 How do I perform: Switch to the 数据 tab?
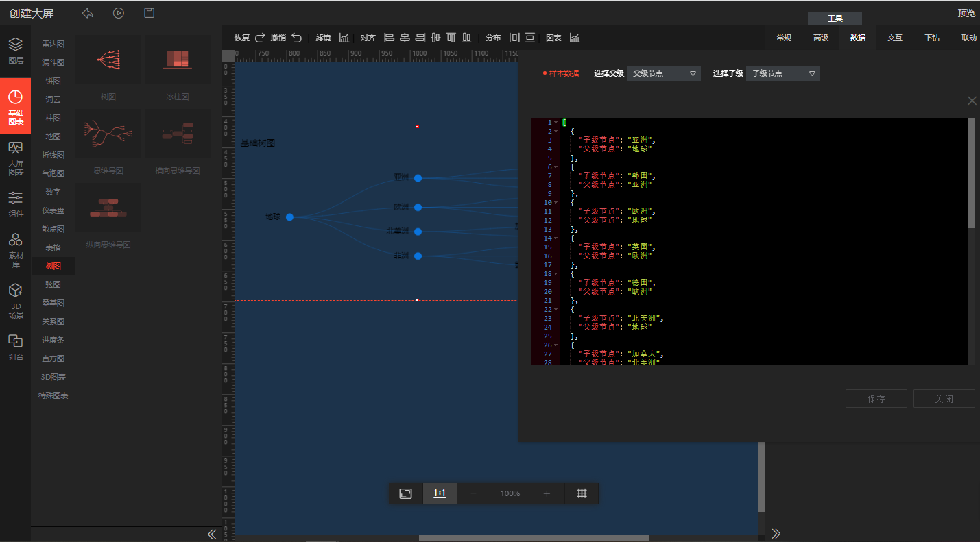point(858,38)
